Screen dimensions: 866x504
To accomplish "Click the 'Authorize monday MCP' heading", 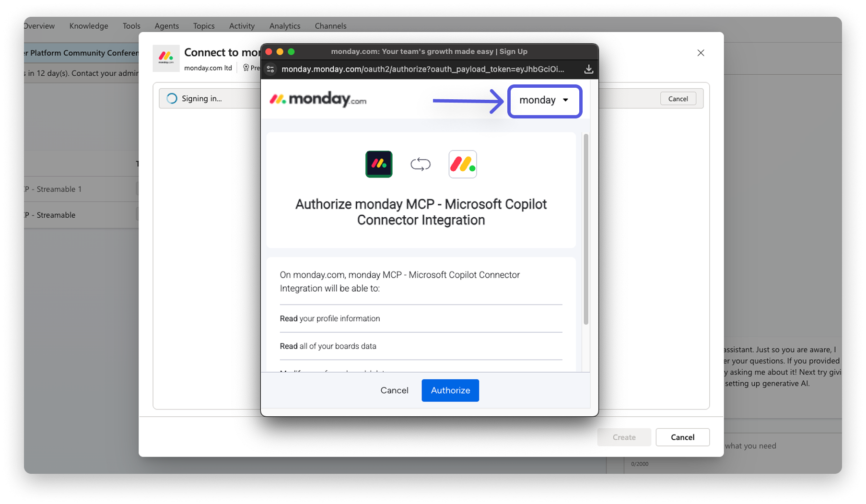I will click(421, 212).
